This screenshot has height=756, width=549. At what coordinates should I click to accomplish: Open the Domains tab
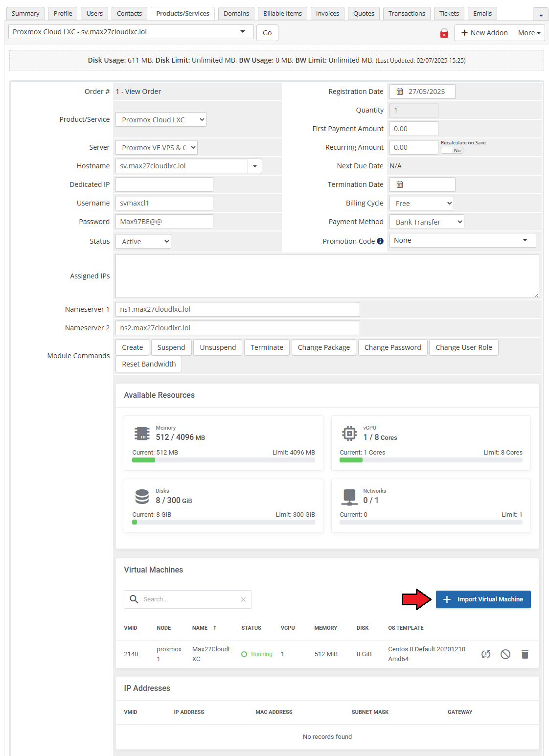(236, 14)
